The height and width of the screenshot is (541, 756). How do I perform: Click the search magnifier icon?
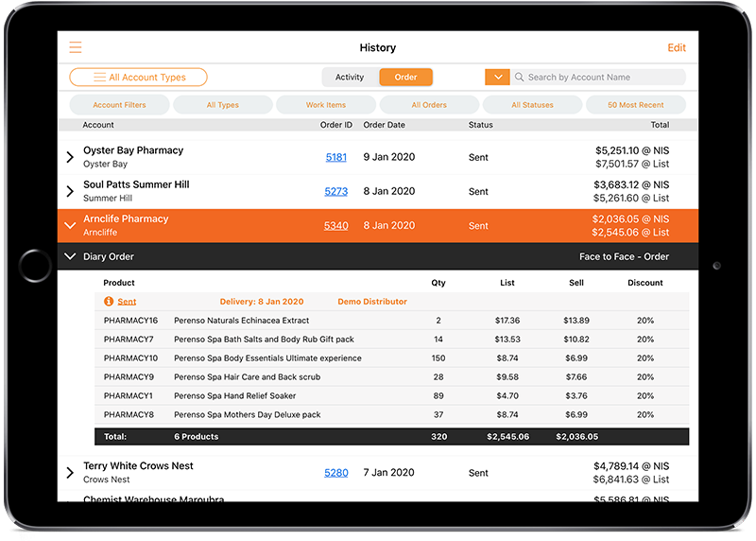(520, 78)
